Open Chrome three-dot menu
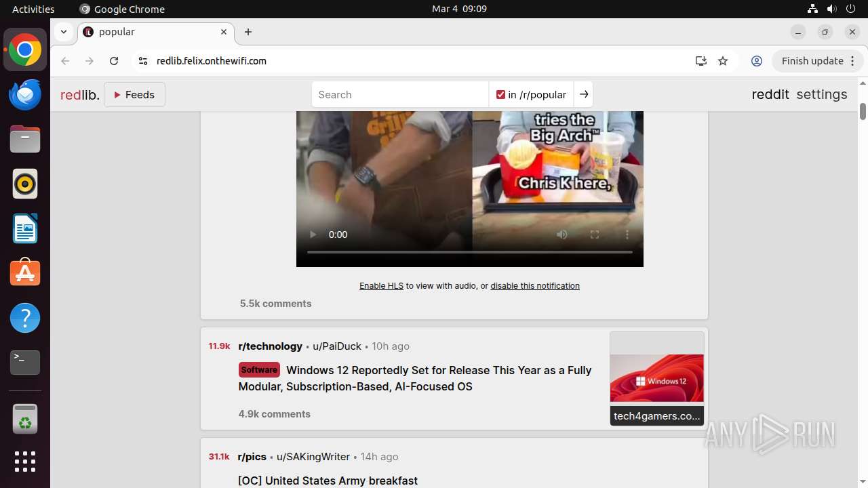The image size is (868, 488). 853,61
